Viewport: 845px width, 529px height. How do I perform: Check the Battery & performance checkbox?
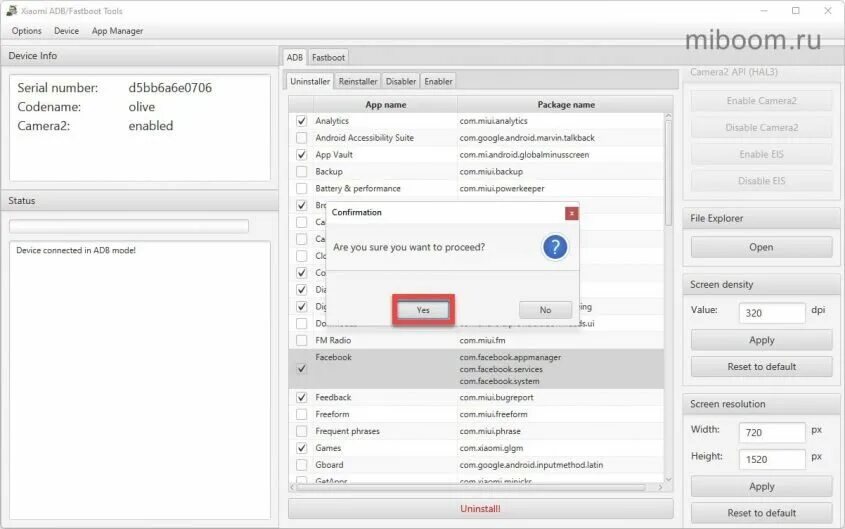pos(302,189)
